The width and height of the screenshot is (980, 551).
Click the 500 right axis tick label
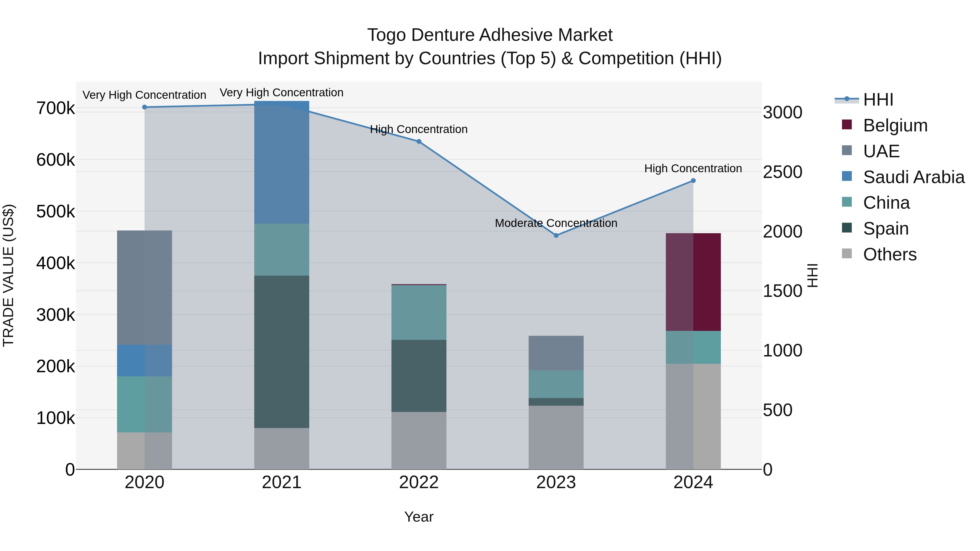point(778,410)
